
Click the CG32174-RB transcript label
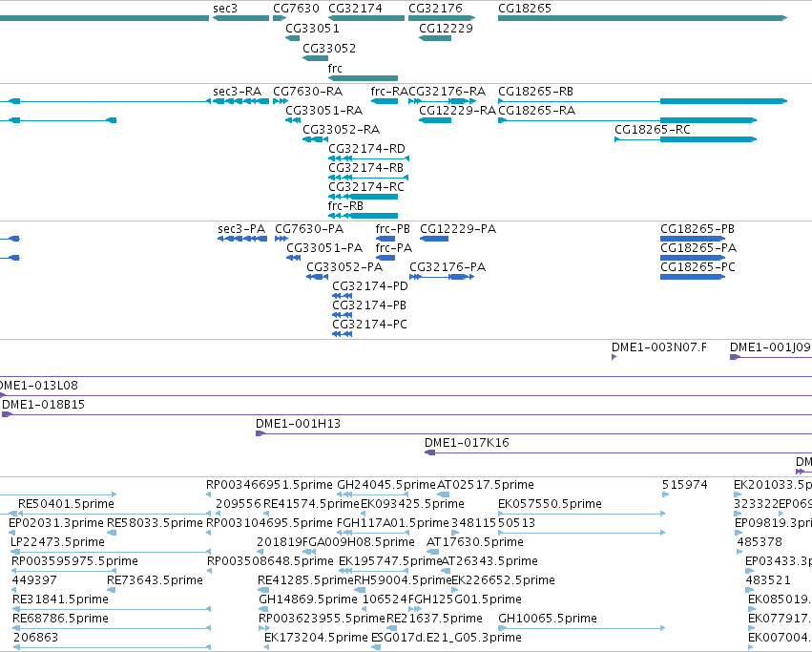366,168
